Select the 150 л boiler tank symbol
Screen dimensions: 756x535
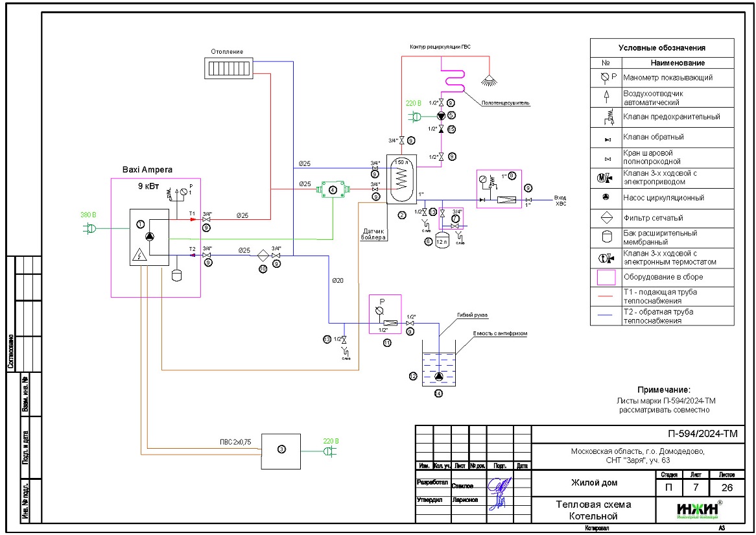point(401,178)
